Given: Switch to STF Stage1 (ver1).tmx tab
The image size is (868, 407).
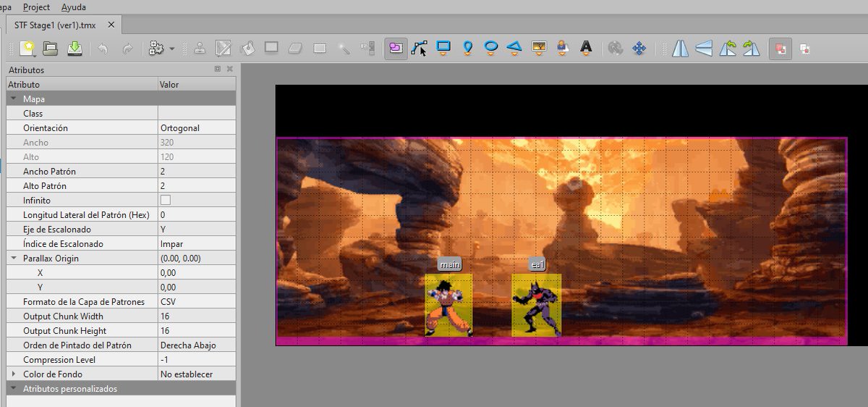Looking at the screenshot, I should pos(55,25).
